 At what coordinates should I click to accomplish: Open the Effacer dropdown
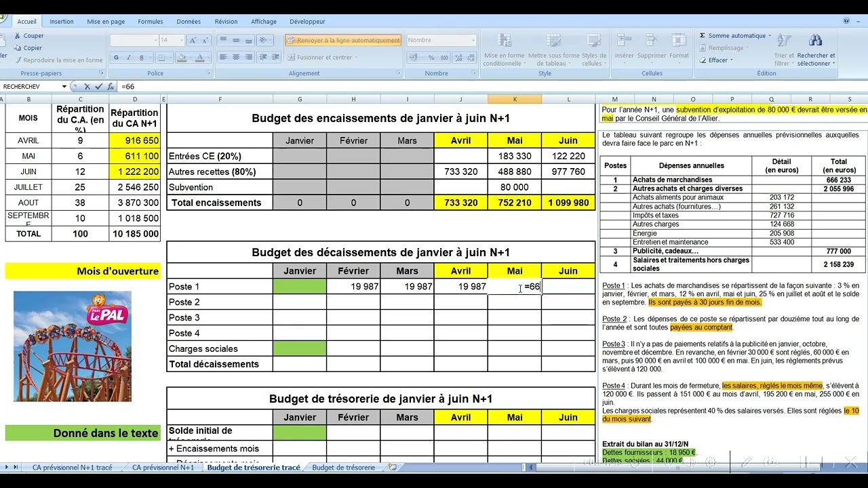pyautogui.click(x=718, y=60)
